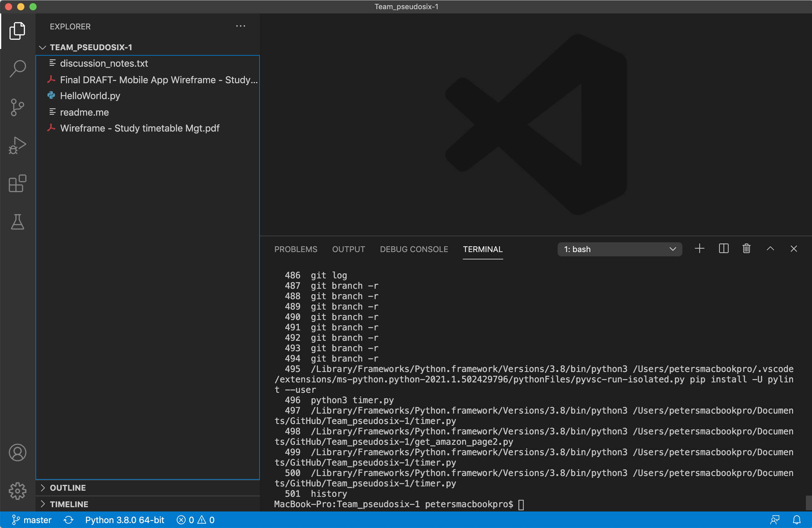The height and width of the screenshot is (528, 812).
Task: Split the terminal pane
Action: (x=723, y=249)
